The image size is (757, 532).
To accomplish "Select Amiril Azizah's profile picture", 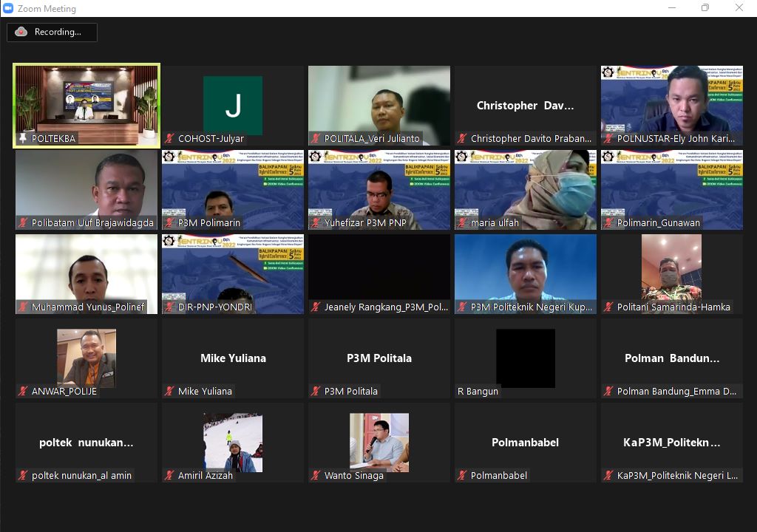I will pyautogui.click(x=233, y=442).
